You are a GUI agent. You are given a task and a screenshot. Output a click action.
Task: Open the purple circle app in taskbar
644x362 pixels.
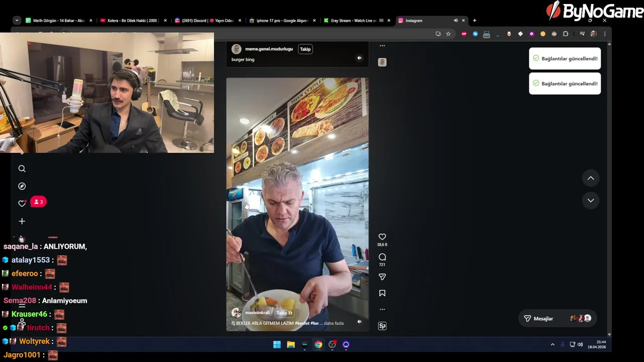click(x=346, y=344)
